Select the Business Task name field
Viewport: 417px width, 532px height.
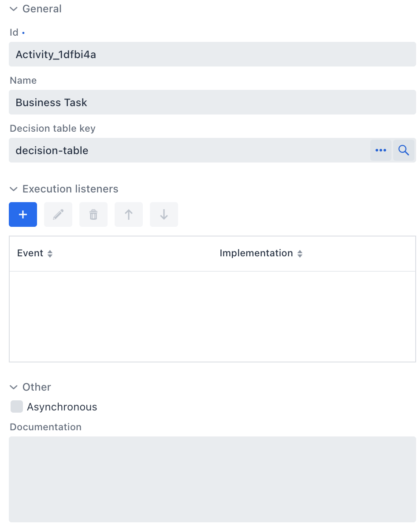pos(212,102)
